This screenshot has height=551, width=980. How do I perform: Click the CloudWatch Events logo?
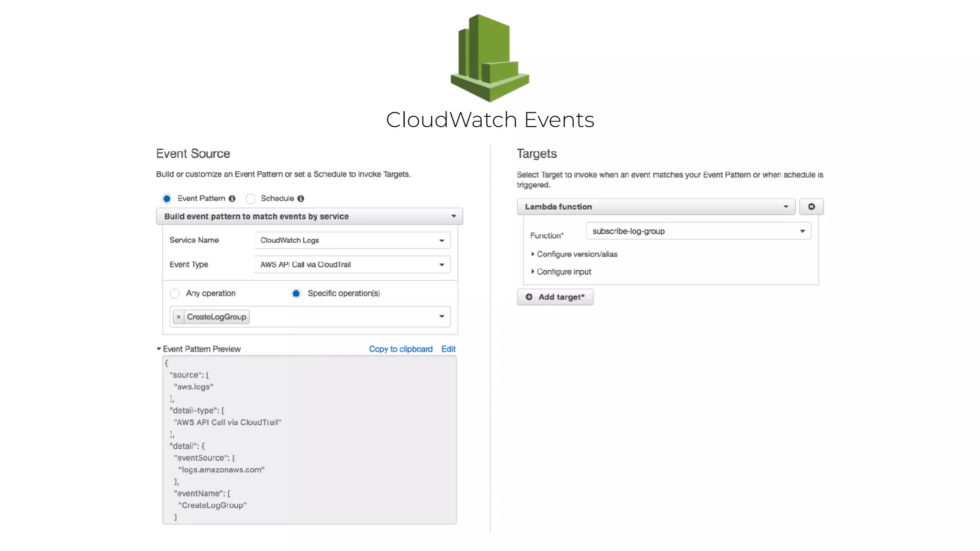pos(490,58)
